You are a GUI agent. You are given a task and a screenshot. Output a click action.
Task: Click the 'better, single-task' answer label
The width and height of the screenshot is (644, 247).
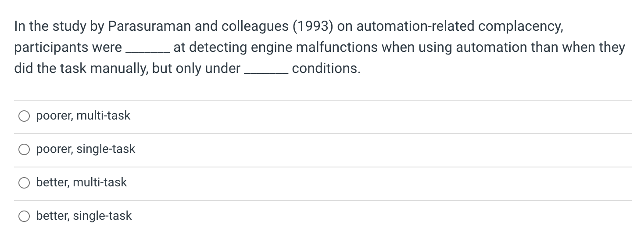click(84, 216)
